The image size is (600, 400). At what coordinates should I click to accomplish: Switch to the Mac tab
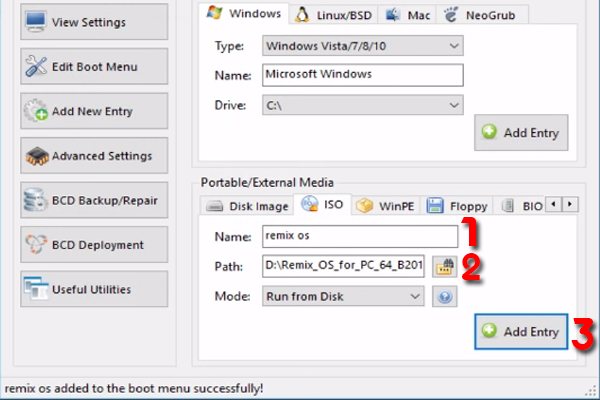(408, 15)
